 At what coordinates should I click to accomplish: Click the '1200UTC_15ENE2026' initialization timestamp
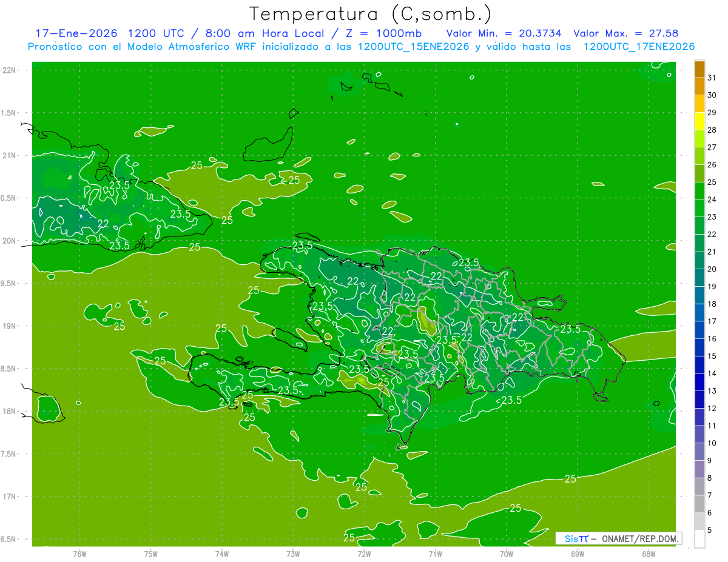[x=414, y=47]
